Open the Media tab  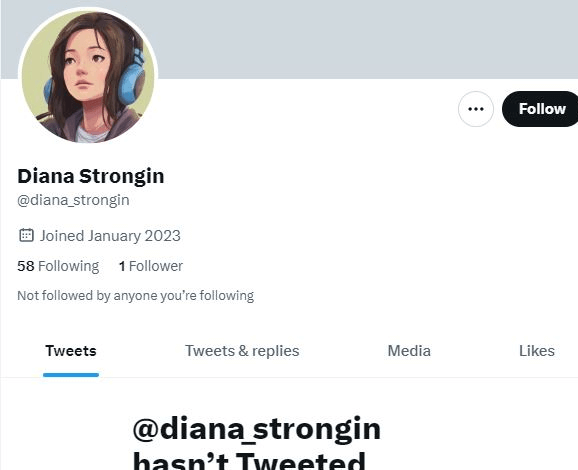click(x=409, y=351)
